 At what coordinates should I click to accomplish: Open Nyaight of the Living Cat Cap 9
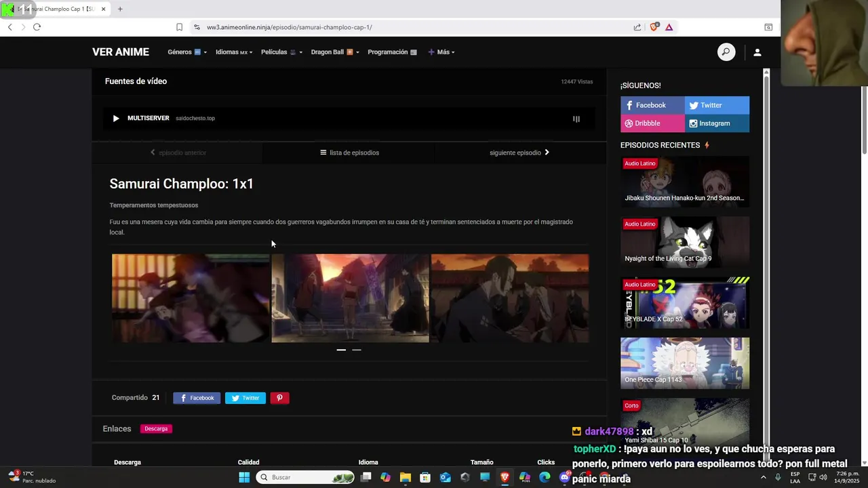(x=685, y=242)
